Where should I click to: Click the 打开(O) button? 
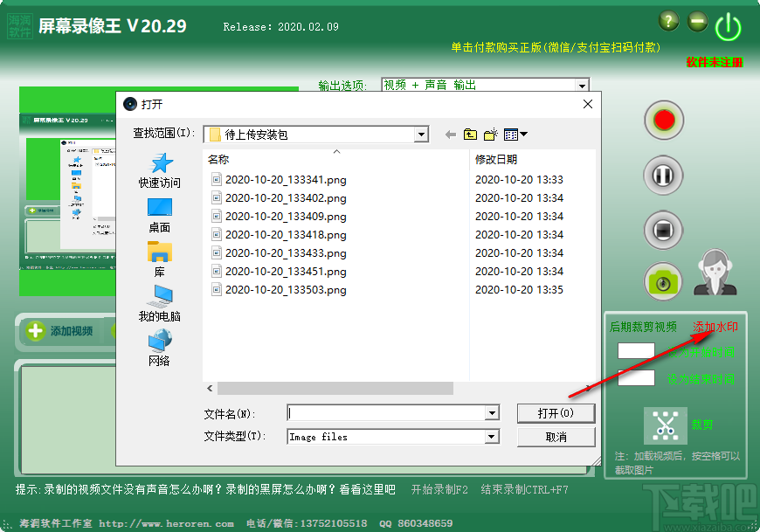coord(556,413)
